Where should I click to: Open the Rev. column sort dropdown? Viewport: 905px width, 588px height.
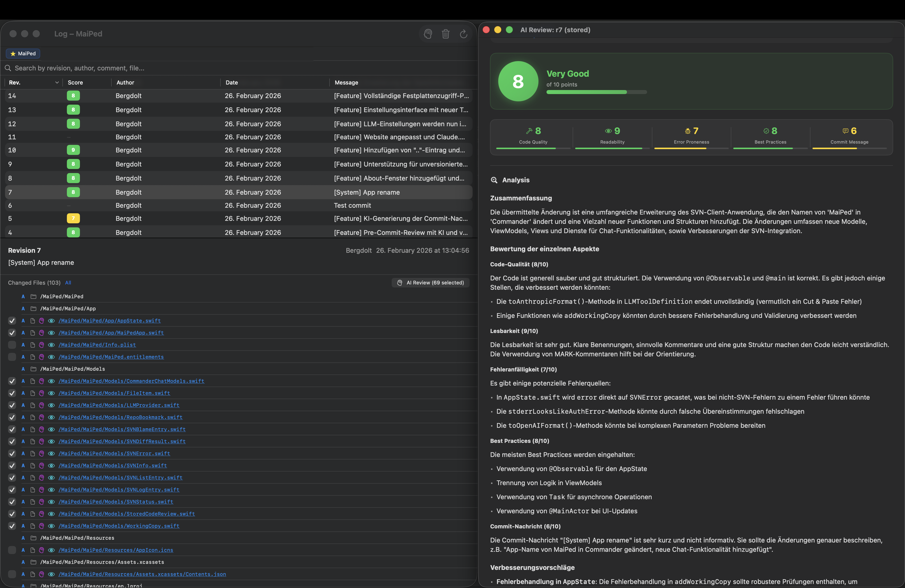[x=57, y=82]
